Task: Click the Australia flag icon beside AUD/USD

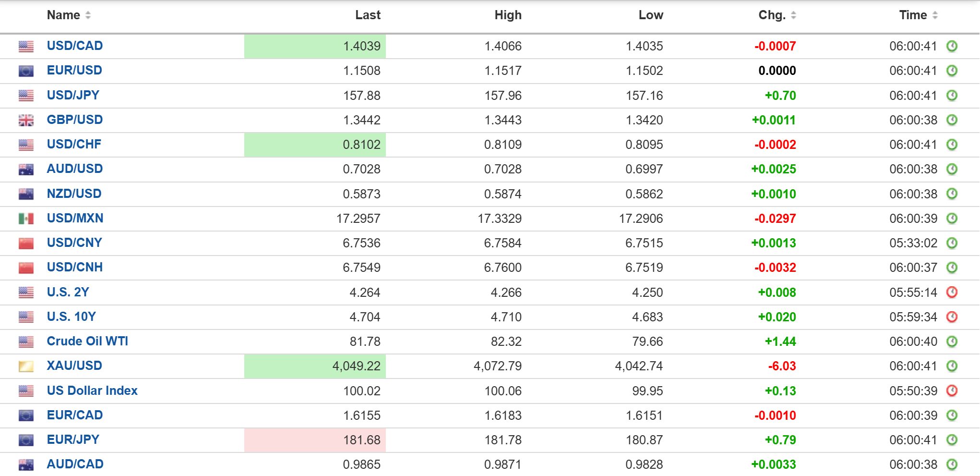Action: pyautogui.click(x=26, y=169)
